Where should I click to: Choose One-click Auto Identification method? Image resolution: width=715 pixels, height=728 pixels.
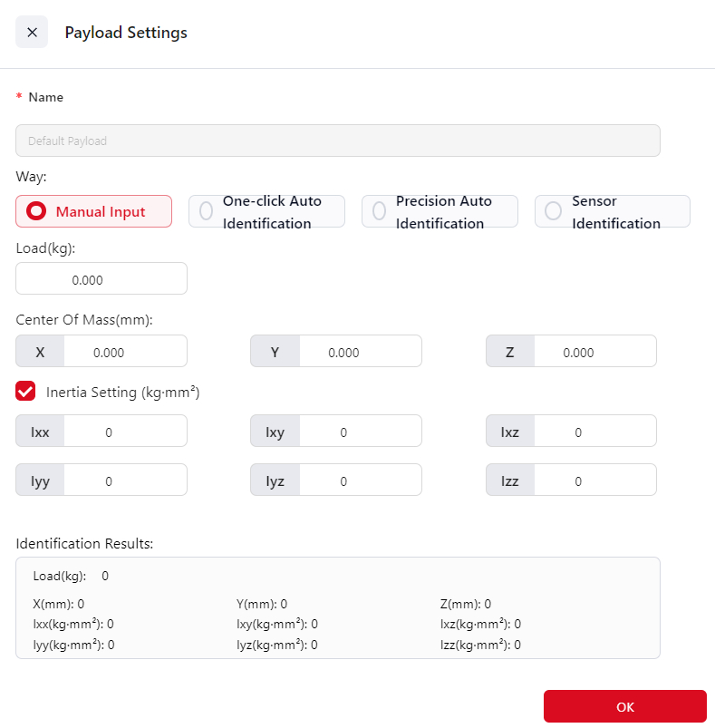pyautogui.click(x=266, y=211)
